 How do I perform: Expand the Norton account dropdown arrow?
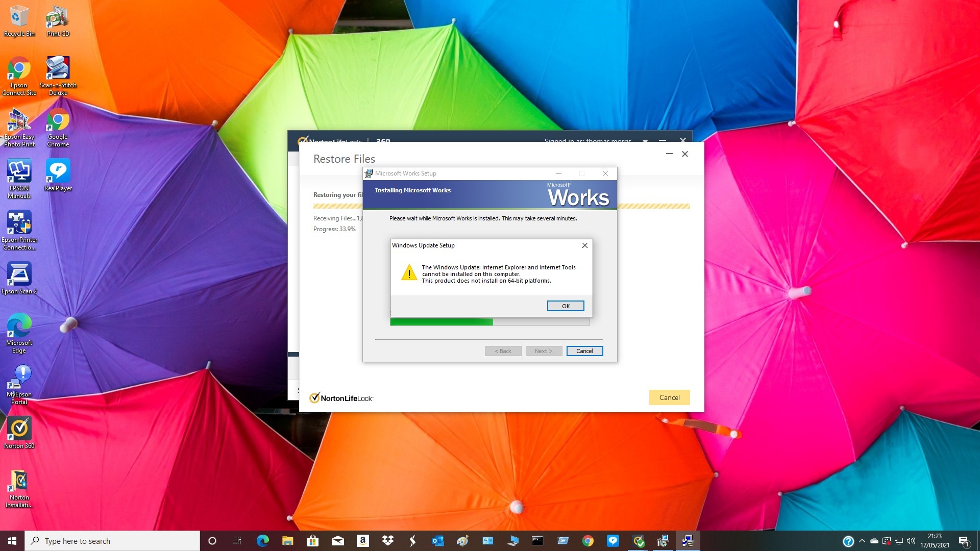coord(645,140)
